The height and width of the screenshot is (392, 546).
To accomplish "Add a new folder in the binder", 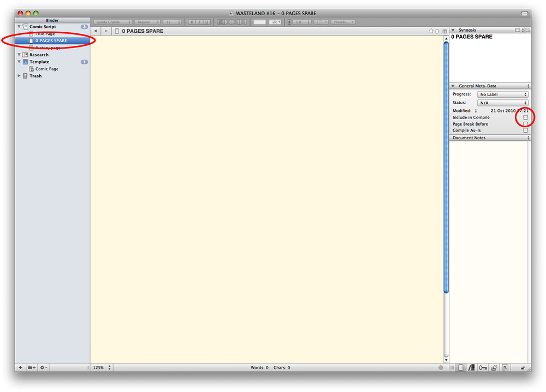I will (x=32, y=368).
